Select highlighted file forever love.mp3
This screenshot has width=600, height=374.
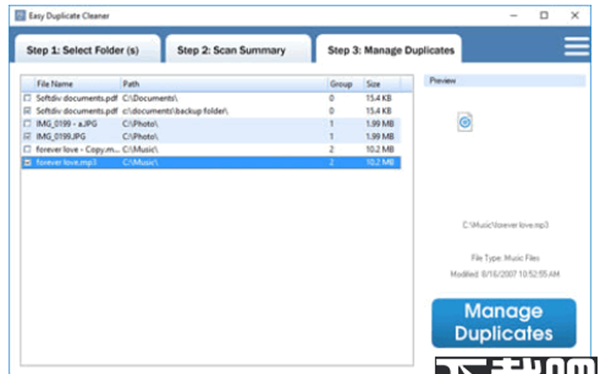(66, 162)
